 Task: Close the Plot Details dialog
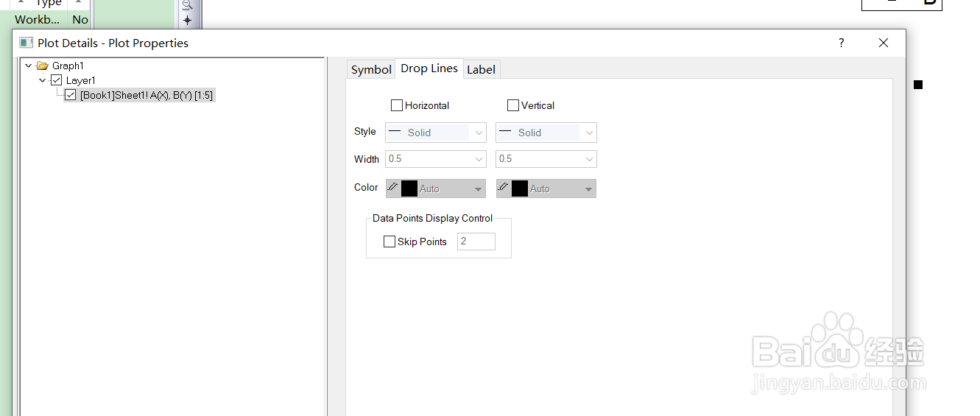[884, 43]
